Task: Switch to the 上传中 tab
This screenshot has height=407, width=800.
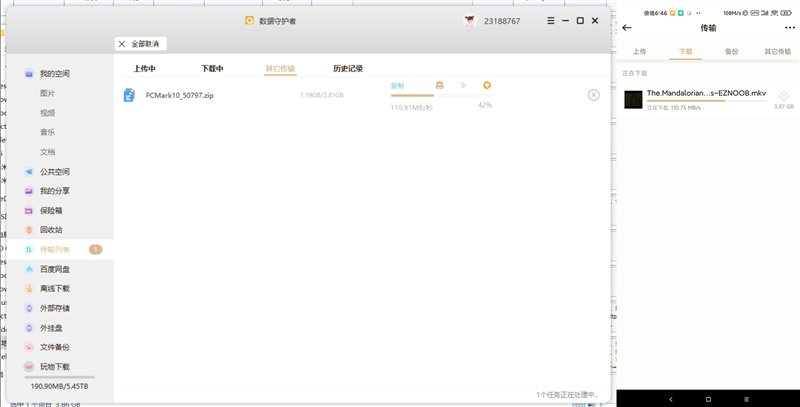Action: [x=145, y=69]
